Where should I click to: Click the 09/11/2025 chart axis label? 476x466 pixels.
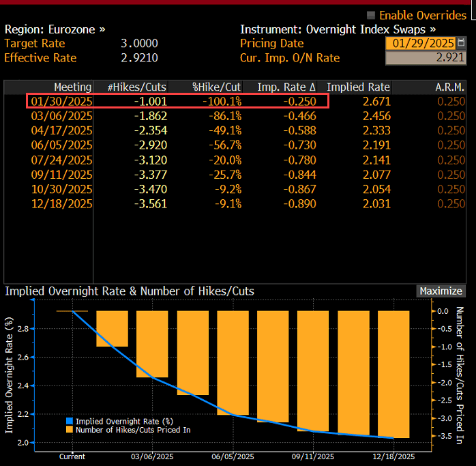coord(313,456)
